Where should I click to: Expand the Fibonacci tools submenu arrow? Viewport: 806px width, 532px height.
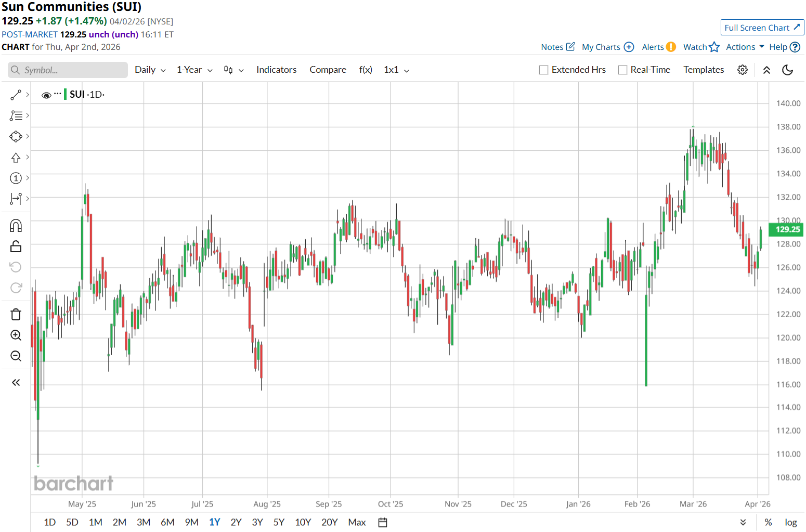coord(28,115)
